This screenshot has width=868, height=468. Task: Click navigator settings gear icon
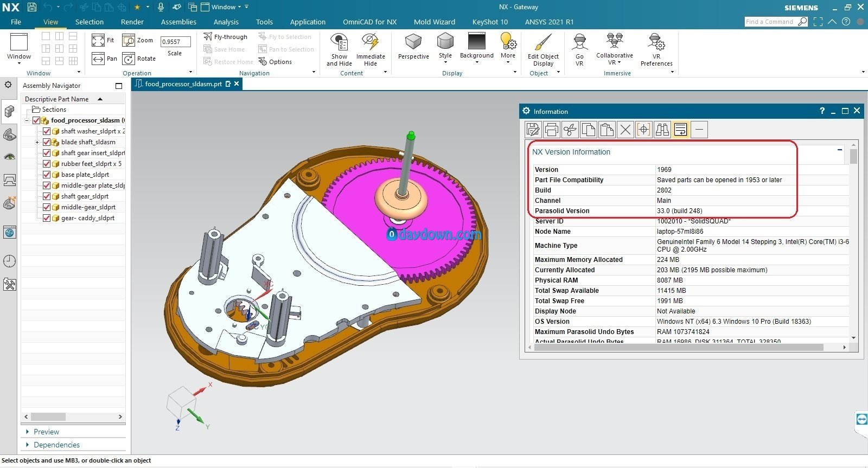click(8, 85)
